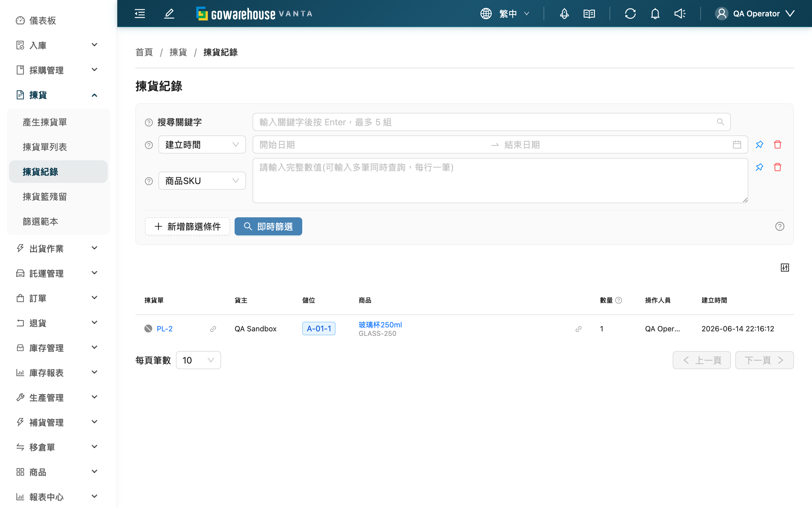This screenshot has height=508, width=812.
Task: Expand the 出貨作業 sidebar menu
Action: click(x=58, y=248)
